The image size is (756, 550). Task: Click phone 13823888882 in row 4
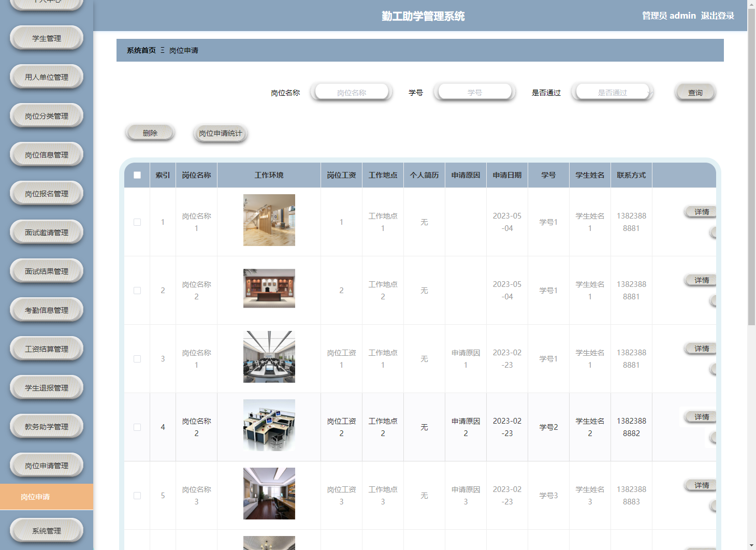click(631, 427)
